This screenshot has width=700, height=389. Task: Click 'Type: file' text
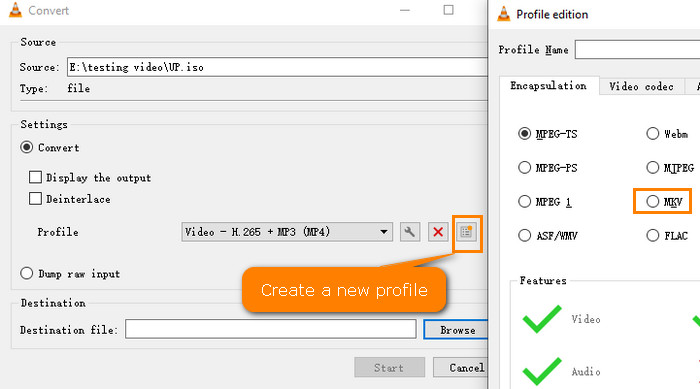click(55, 88)
